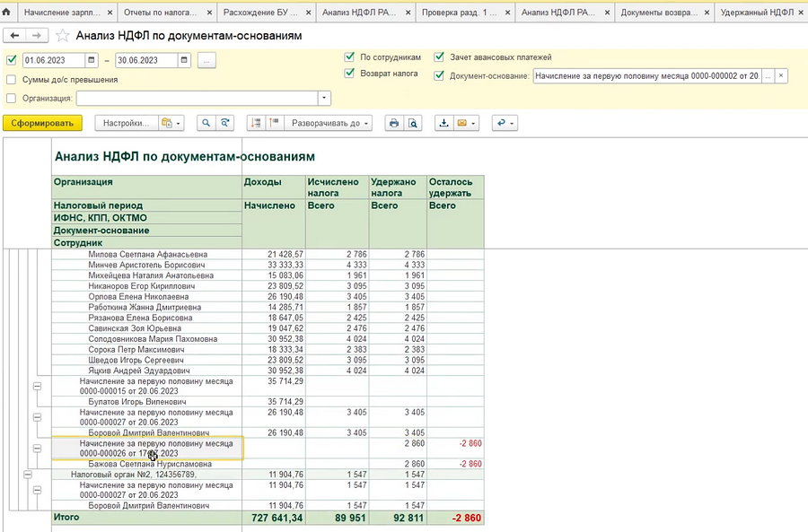
Task: Select row Яцкив Андрей Эдуардович
Action: 268,371
